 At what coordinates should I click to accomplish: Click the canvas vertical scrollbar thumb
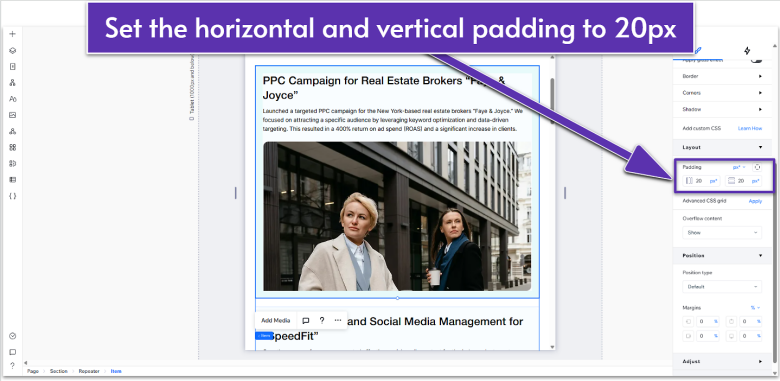click(552, 101)
